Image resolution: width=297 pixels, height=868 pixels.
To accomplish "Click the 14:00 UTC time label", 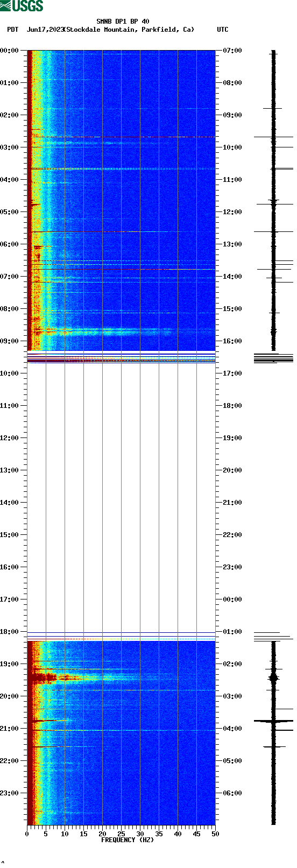I will (232, 277).
